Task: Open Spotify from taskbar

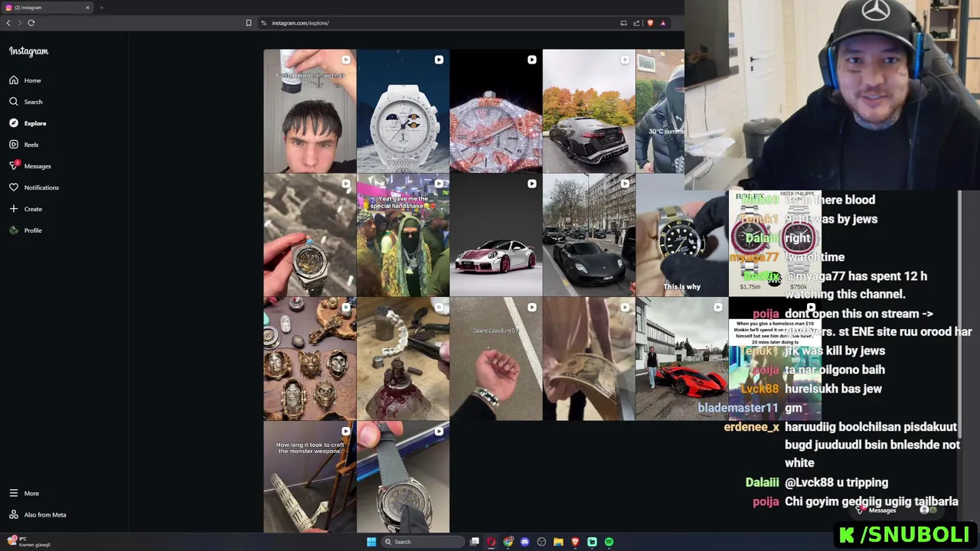Action: 609,542
